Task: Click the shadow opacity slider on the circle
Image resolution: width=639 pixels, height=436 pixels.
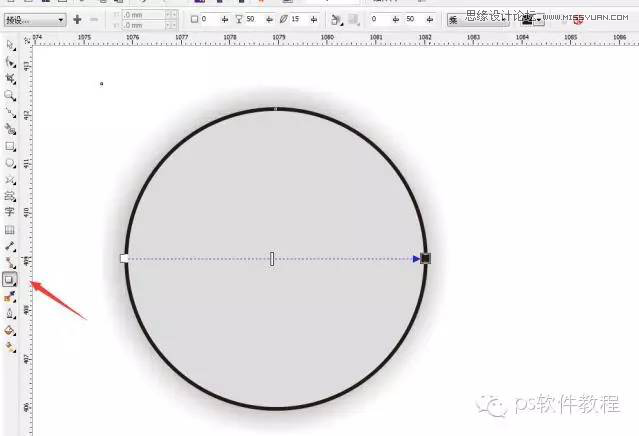Action: tap(272, 258)
